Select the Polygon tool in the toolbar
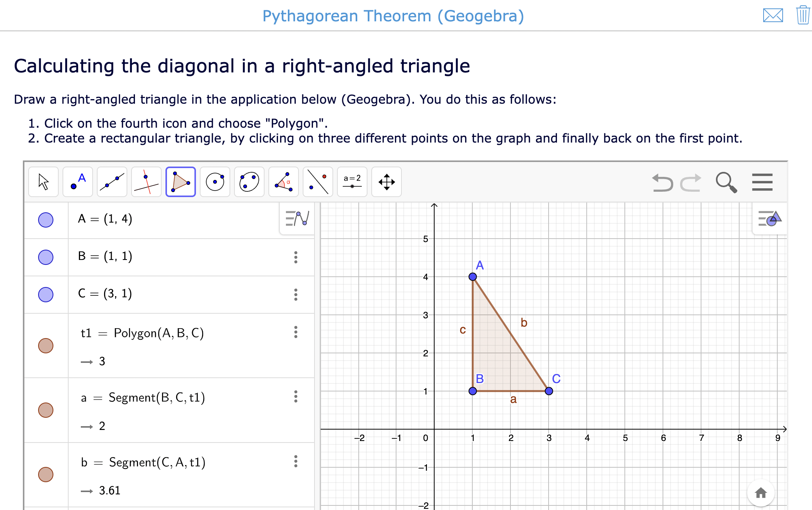 coord(180,182)
